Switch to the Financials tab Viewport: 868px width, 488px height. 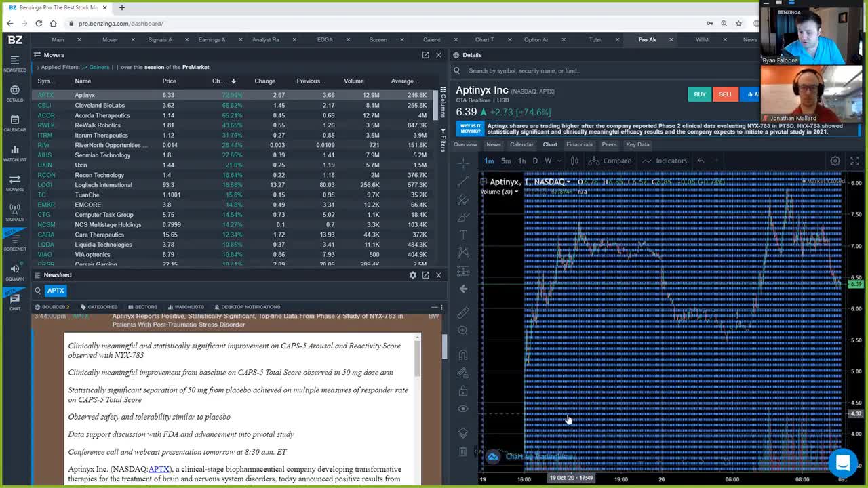(x=579, y=144)
